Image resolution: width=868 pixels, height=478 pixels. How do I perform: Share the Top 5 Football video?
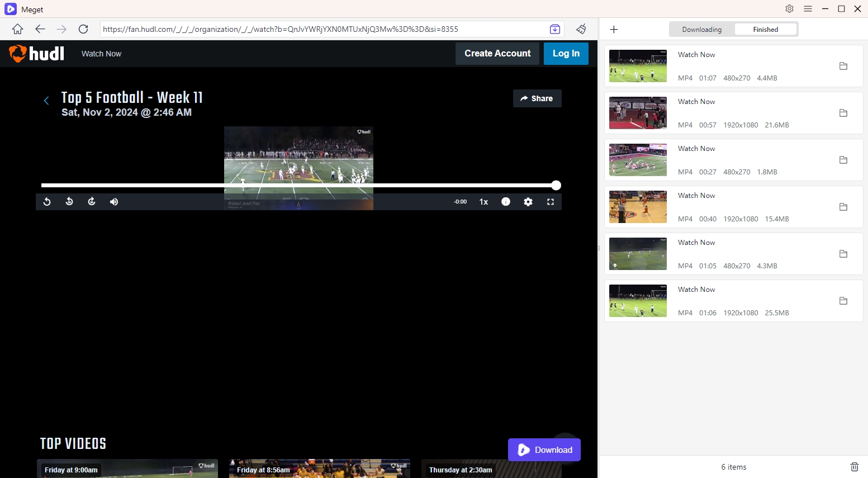pos(537,98)
